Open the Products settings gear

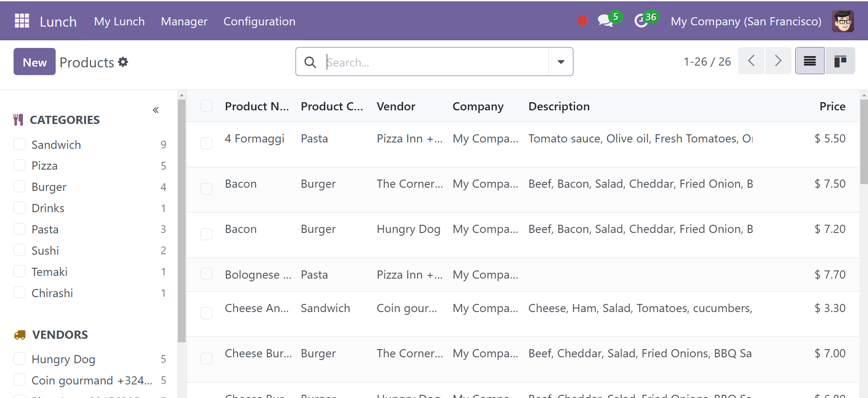(x=123, y=62)
